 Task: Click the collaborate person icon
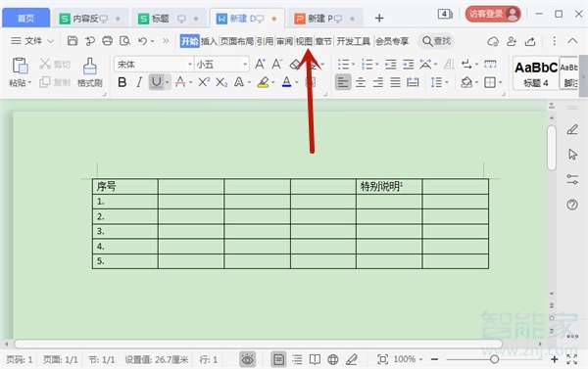(x=512, y=41)
